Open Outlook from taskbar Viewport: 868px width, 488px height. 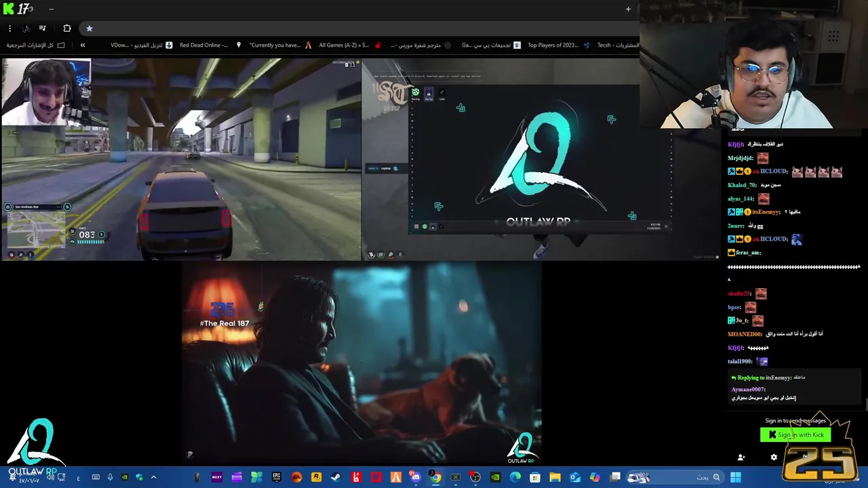[575, 477]
